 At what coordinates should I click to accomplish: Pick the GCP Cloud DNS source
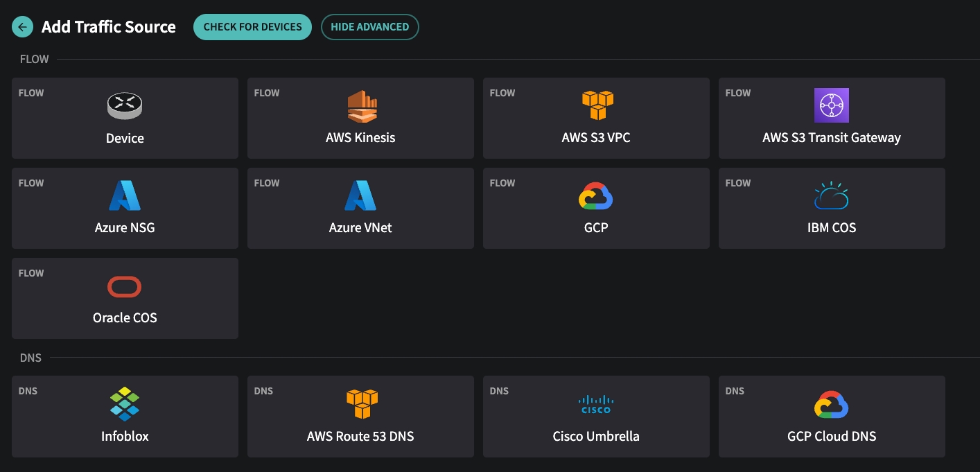[832, 416]
